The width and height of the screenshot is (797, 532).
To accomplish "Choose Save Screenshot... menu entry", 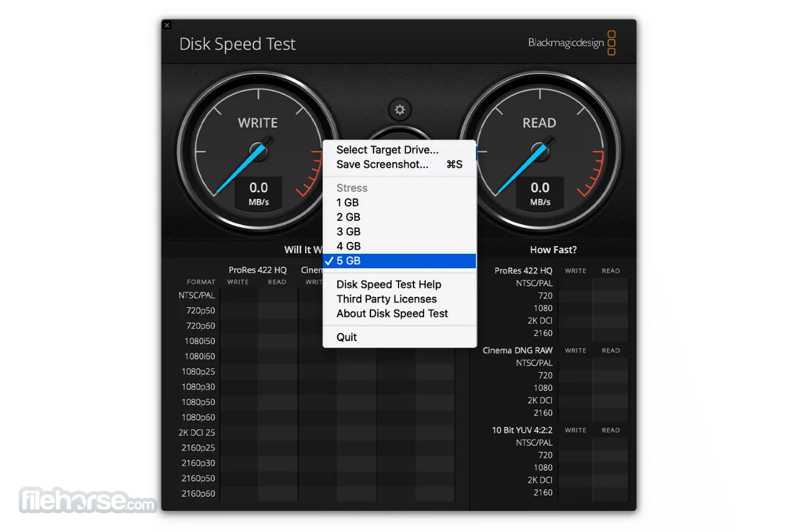I will tap(399, 165).
